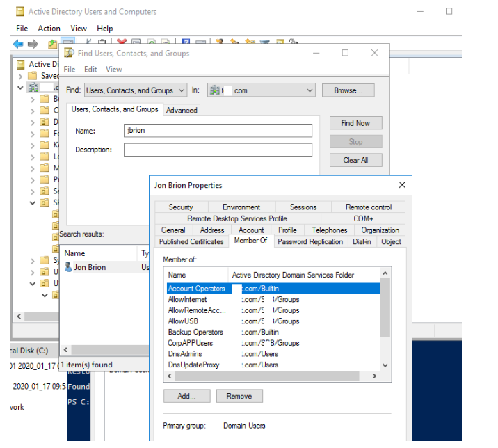
Task: Select the 'AllowInternet' group row
Action: (273, 299)
